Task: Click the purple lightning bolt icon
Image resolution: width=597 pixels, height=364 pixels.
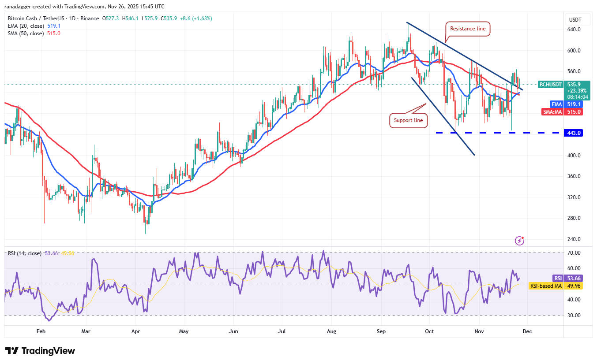Action: coord(519,241)
